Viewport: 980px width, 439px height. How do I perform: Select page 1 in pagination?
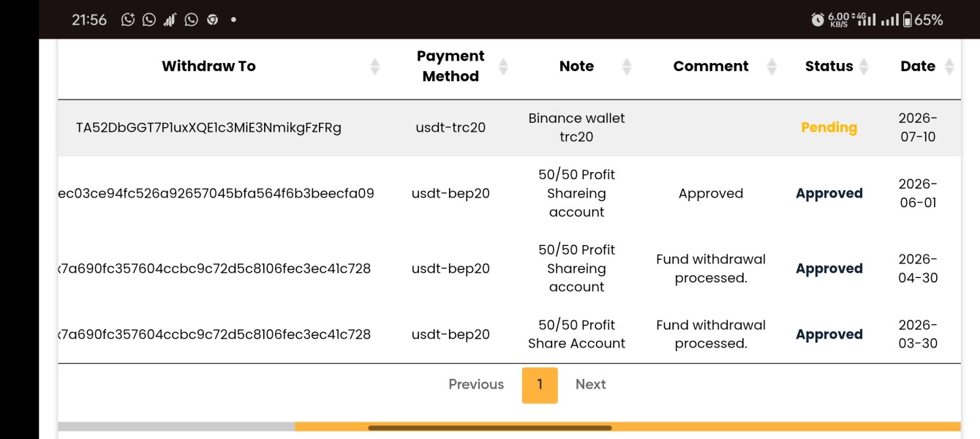(540, 385)
